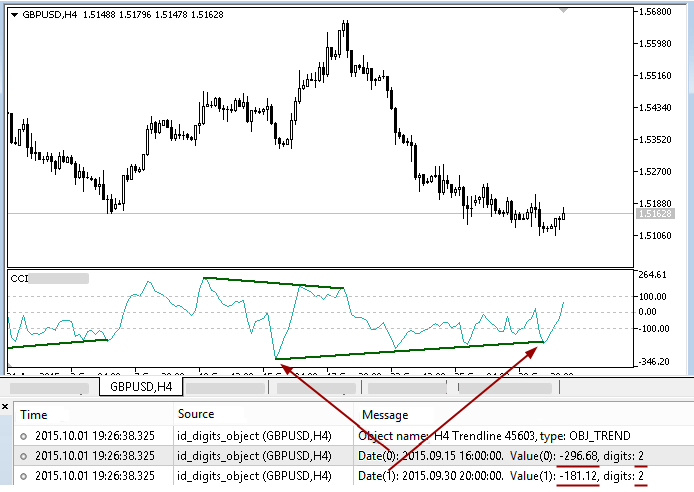Select the short green trendline at CCI left
The height and width of the screenshot is (492, 694).
coord(57,343)
